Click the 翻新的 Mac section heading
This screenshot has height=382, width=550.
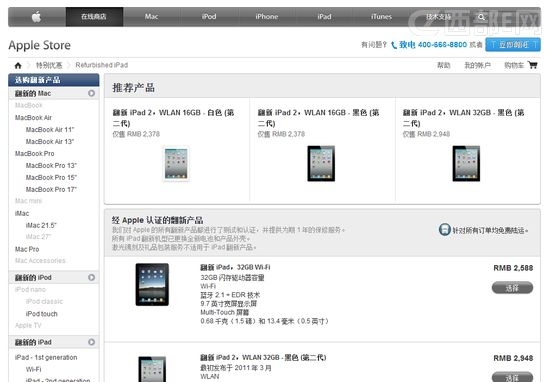(33, 93)
